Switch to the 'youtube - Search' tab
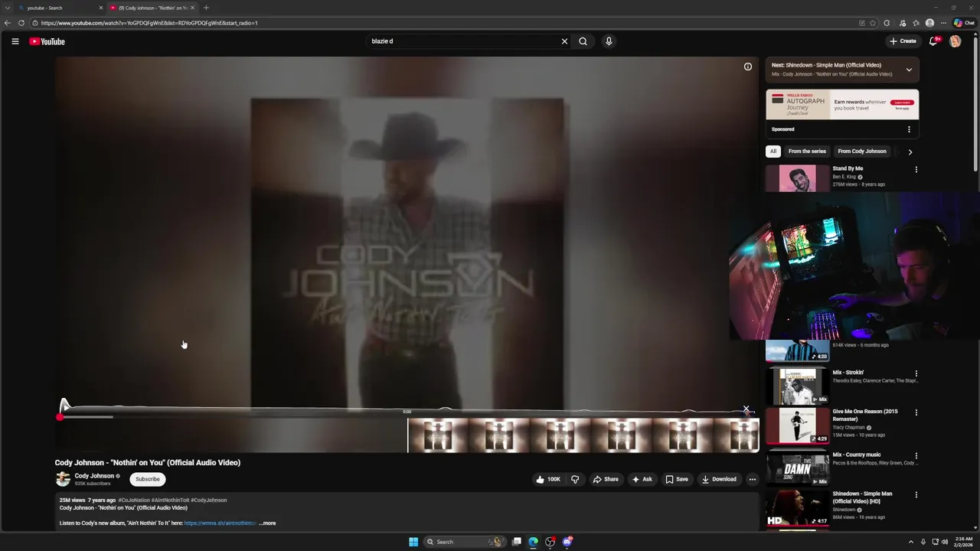 coord(54,8)
